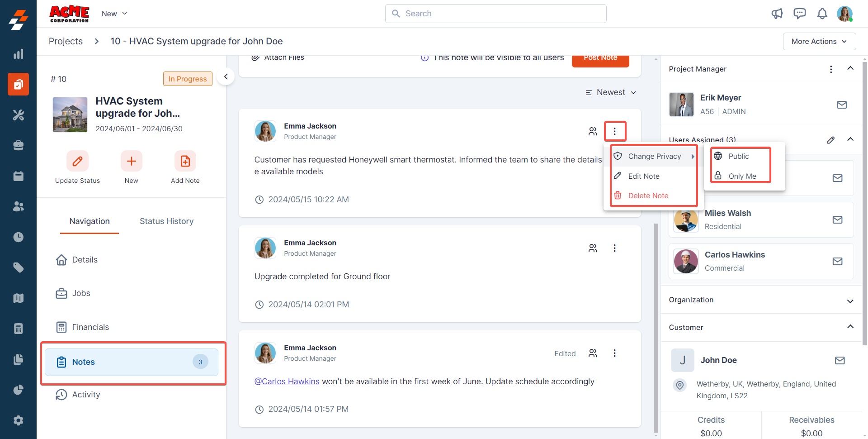Collapse the Project Manager section
Image resolution: width=868 pixels, height=439 pixels.
[850, 68]
